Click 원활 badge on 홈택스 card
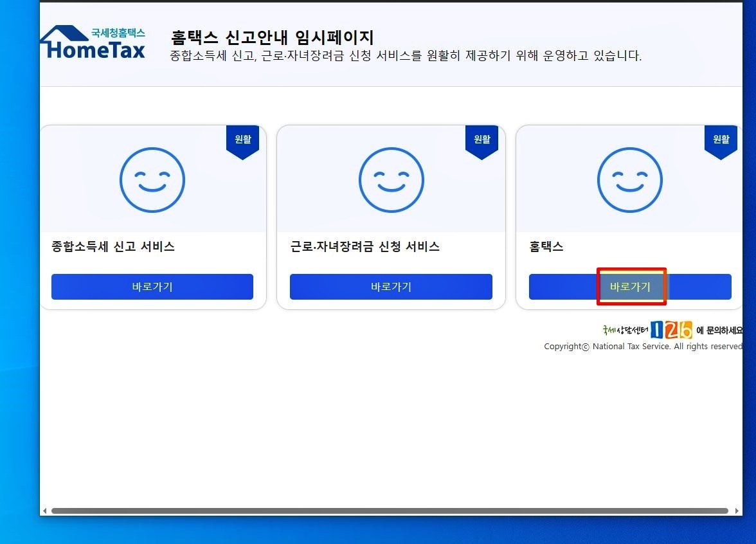Viewport: 756px width, 544px height. tap(721, 141)
